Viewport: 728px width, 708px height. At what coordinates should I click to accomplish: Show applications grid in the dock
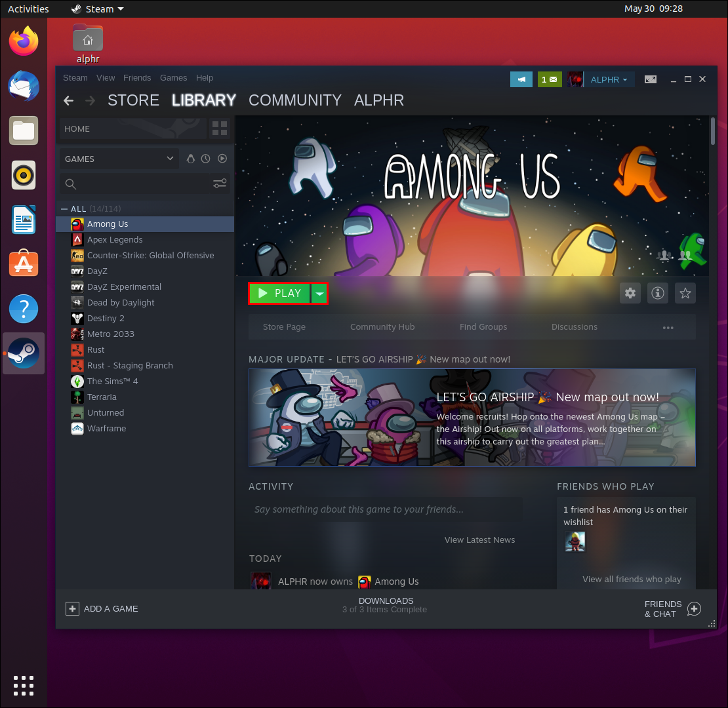click(24, 685)
